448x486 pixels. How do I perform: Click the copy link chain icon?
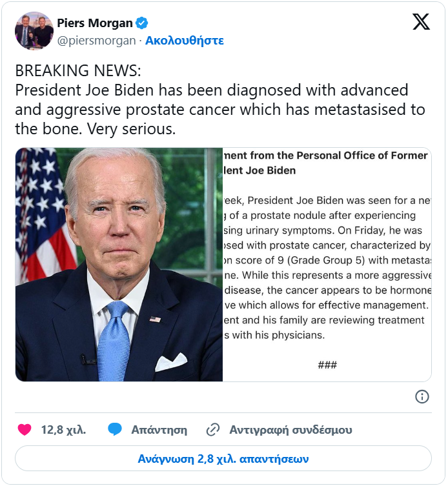[213, 430]
